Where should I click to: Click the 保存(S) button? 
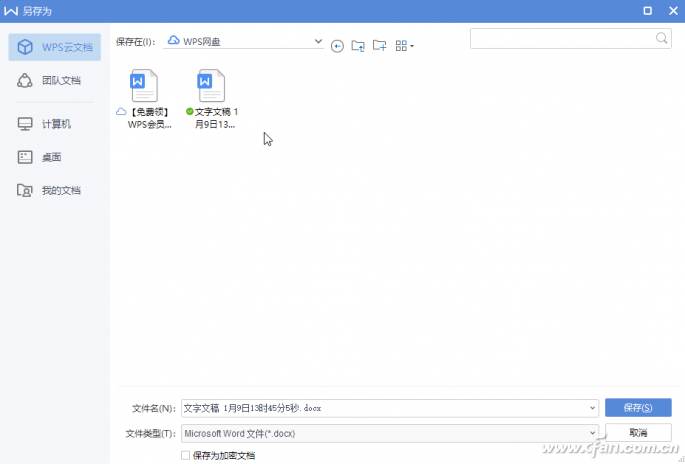(x=638, y=408)
